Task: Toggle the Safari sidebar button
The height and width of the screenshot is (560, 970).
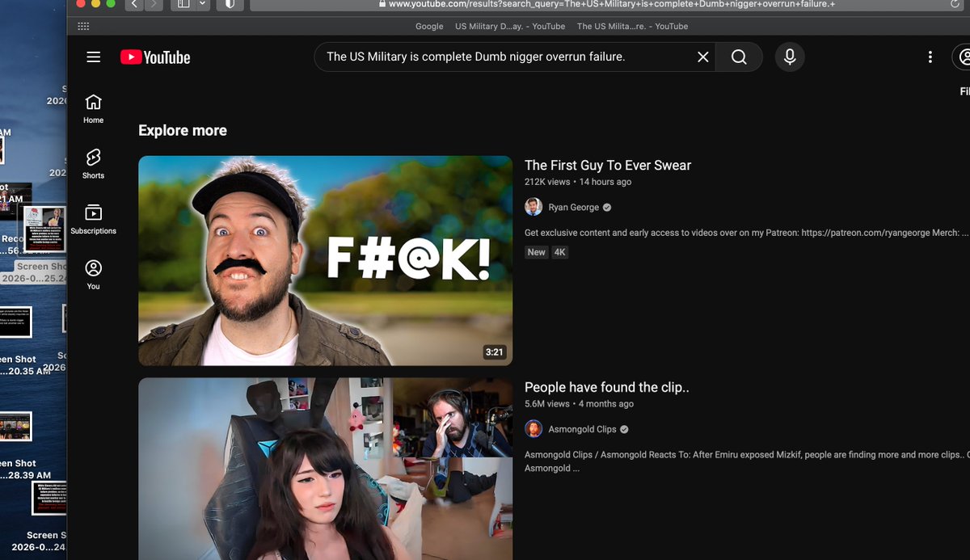Action: (x=183, y=4)
